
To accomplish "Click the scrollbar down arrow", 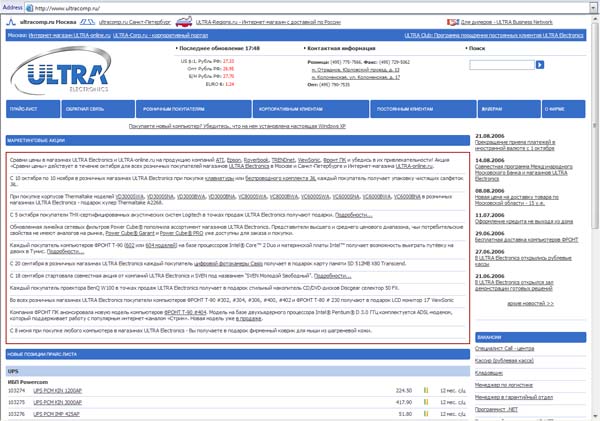I will pos(595,416).
